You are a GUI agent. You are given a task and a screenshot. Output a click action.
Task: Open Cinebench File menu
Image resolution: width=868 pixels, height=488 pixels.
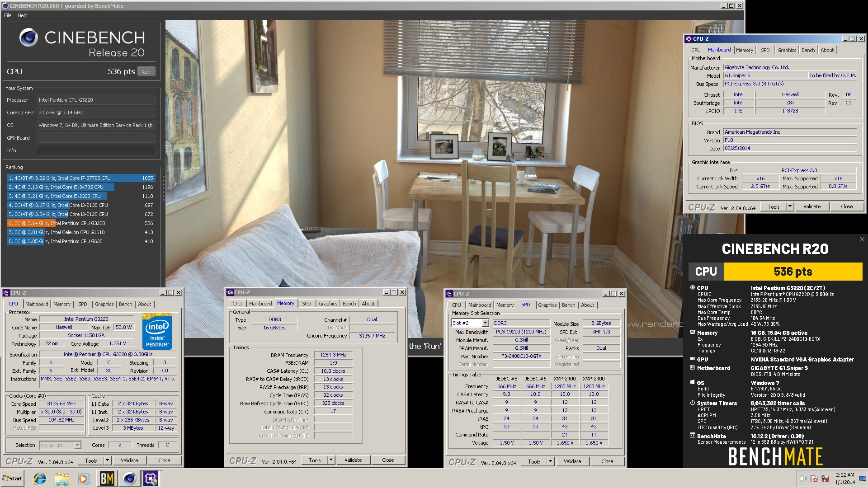click(8, 15)
